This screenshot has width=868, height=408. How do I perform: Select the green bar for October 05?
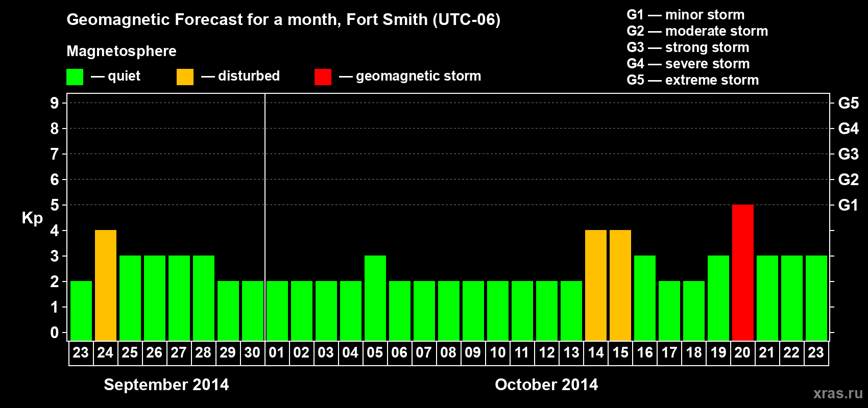375,298
